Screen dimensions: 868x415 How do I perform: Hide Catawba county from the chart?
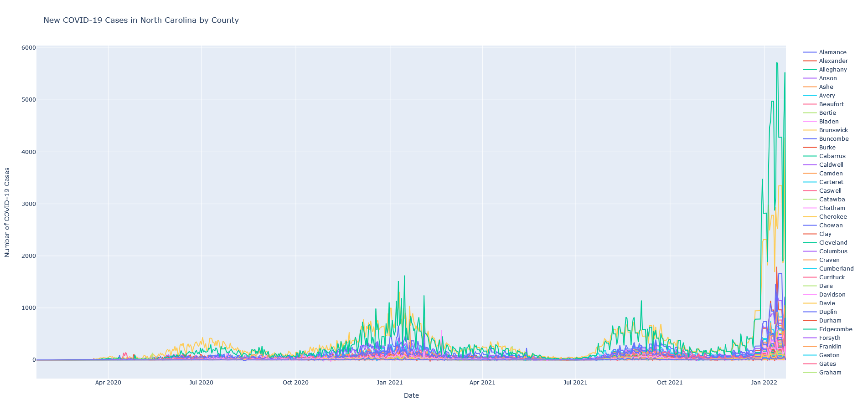pyautogui.click(x=832, y=200)
